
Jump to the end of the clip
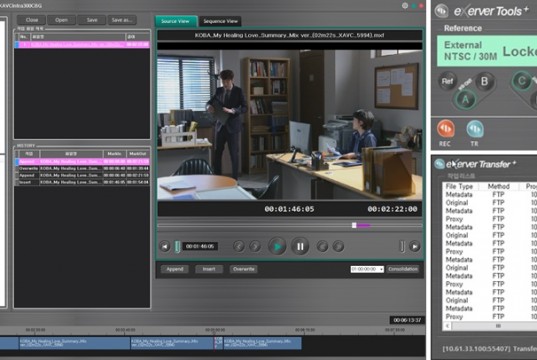[414, 246]
